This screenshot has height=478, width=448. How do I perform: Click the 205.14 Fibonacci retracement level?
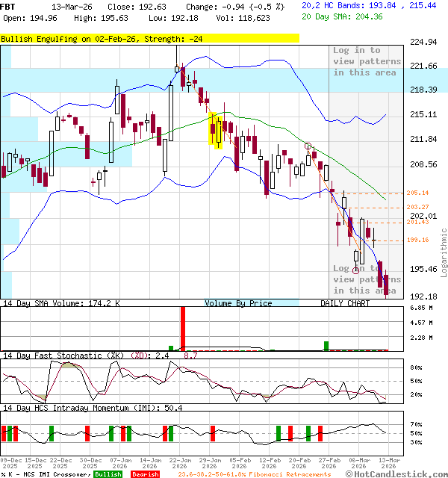click(417, 193)
